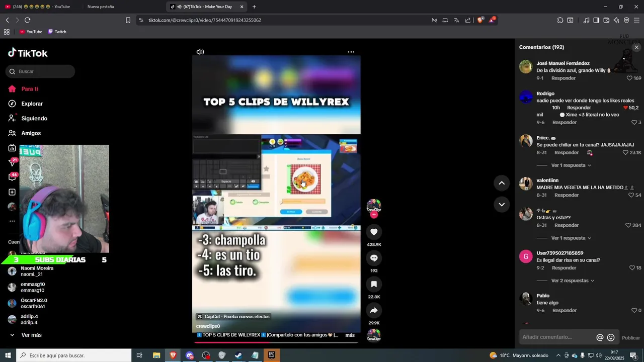Open Leo AI sparkle icon
644x362 pixels.
point(616,20)
